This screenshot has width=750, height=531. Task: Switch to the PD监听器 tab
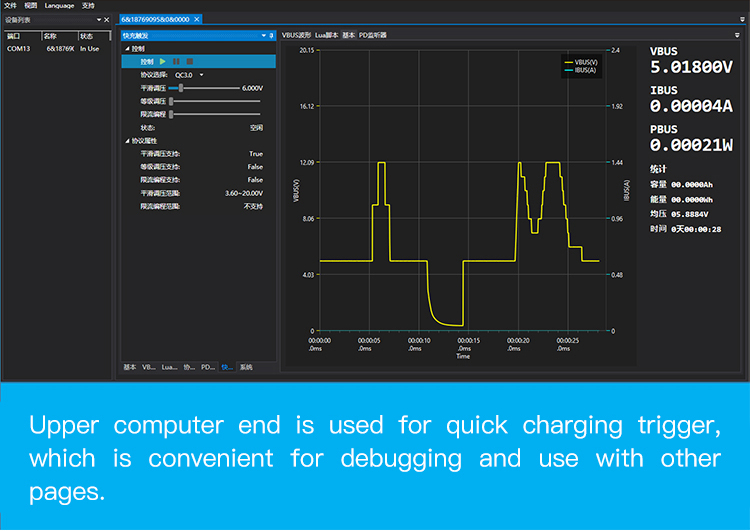[373, 35]
